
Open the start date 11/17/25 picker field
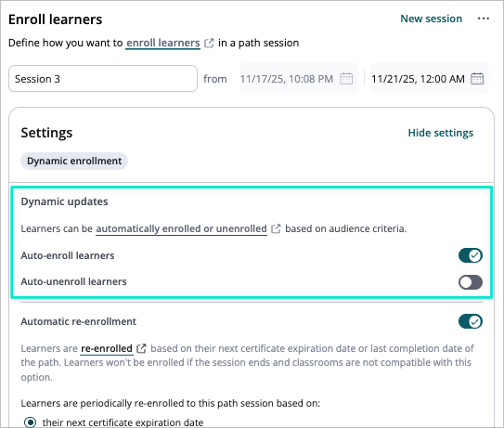tap(299, 79)
